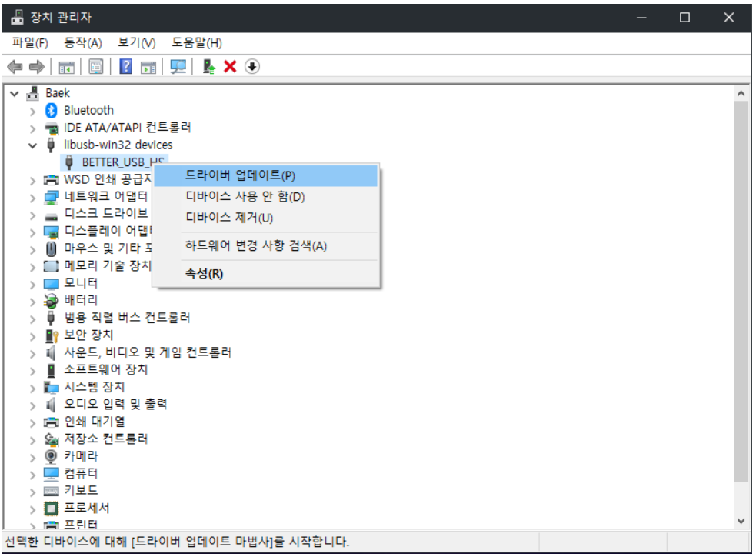This screenshot has height=557, width=756.
Task: Collapse the Baek root node
Action: (15, 94)
